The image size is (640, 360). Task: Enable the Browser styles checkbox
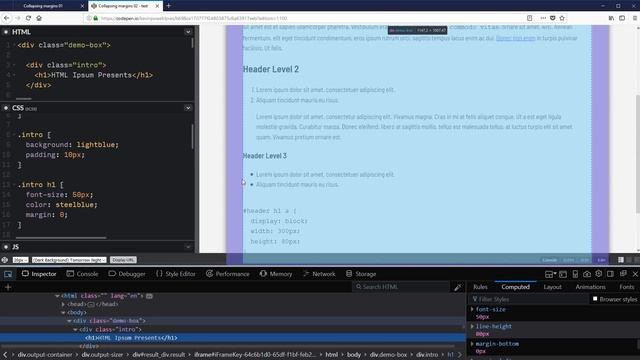click(x=595, y=299)
